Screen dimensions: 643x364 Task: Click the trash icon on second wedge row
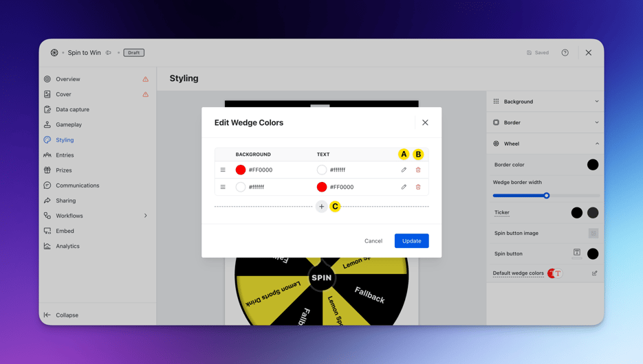[418, 187]
